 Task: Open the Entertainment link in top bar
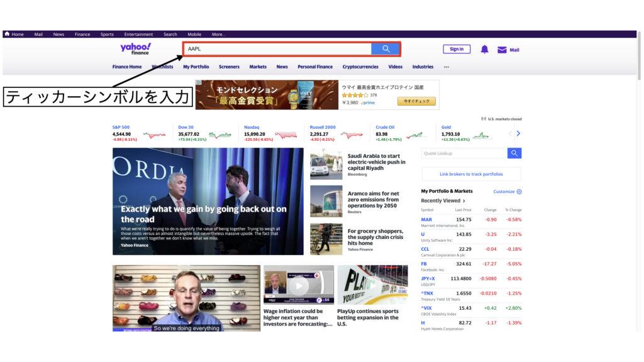(138, 35)
